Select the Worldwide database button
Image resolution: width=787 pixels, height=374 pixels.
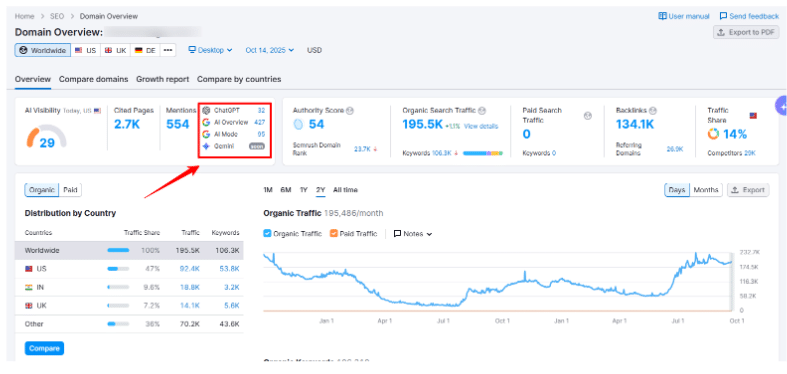pos(43,50)
